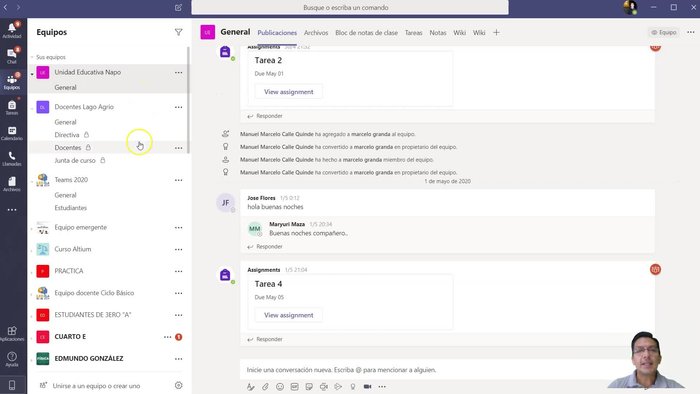Open more options for Teams 2020
700x394 pixels.
179,180
